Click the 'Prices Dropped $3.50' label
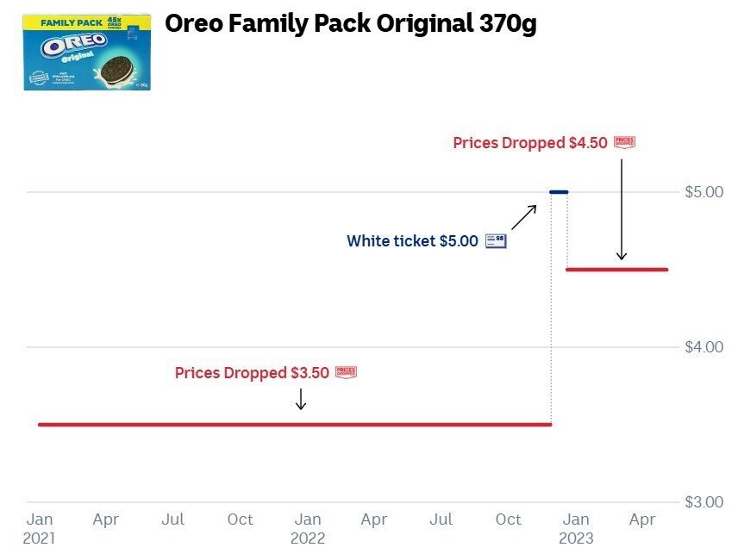Image resolution: width=738 pixels, height=560 pixels. [252, 373]
